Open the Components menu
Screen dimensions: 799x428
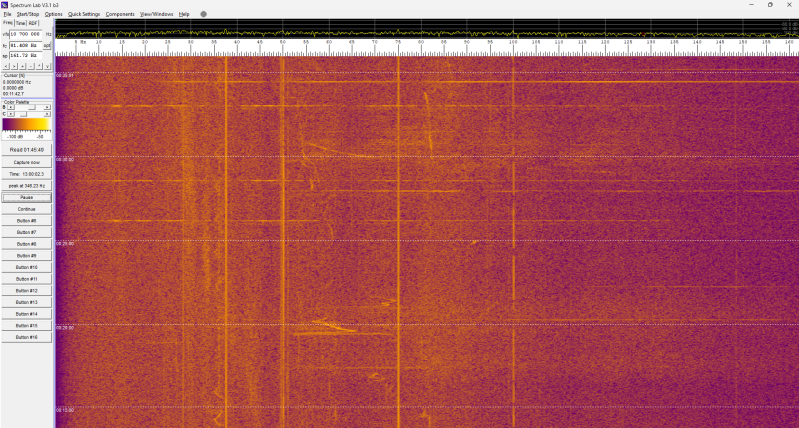120,14
